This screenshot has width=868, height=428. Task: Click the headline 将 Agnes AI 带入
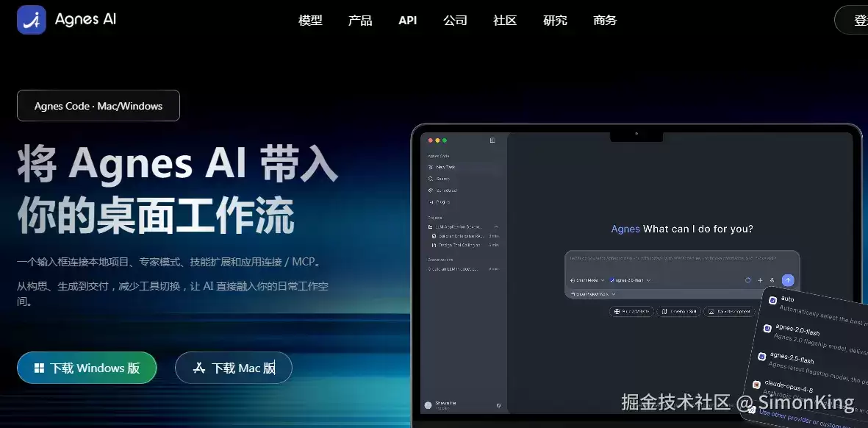point(177,164)
